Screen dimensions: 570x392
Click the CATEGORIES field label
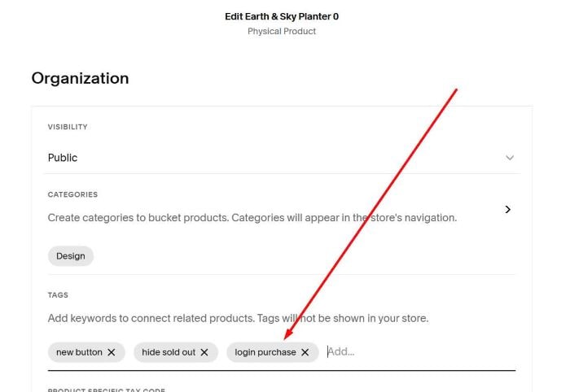point(72,195)
